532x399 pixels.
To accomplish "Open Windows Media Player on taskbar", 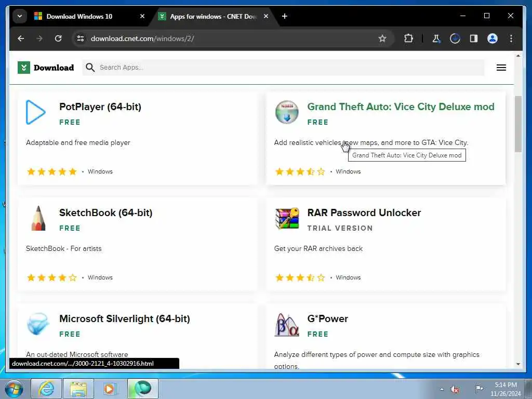I will click(110, 389).
